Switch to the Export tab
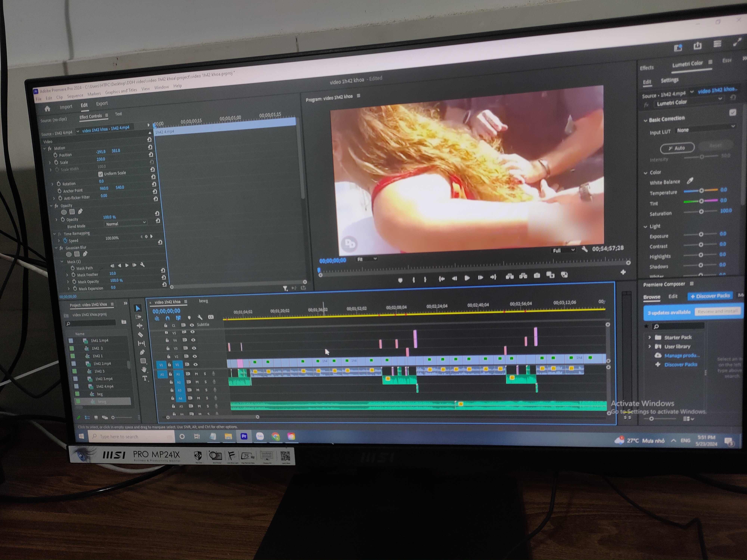This screenshot has height=560, width=747. 102,104
